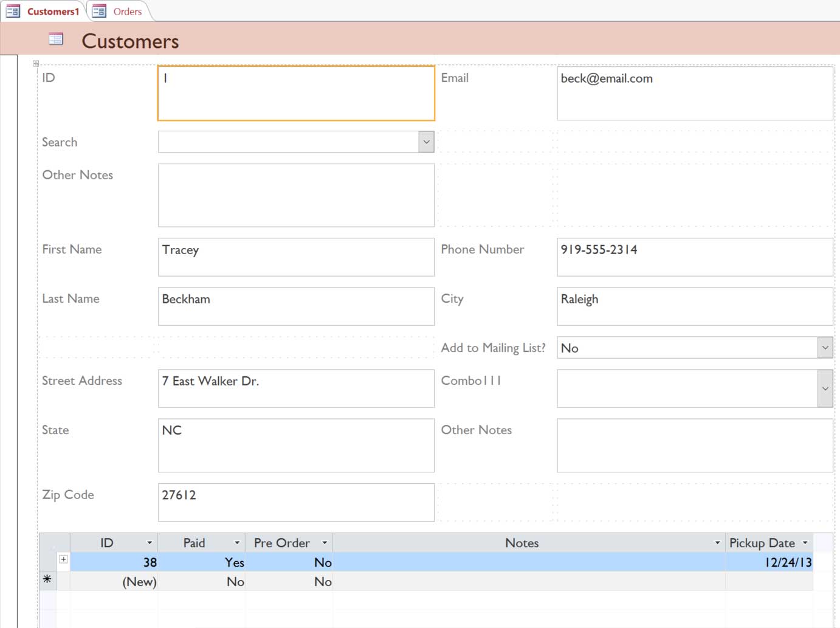The width and height of the screenshot is (840, 628).
Task: Click inside the Combo111 combo box
Action: [687, 388]
